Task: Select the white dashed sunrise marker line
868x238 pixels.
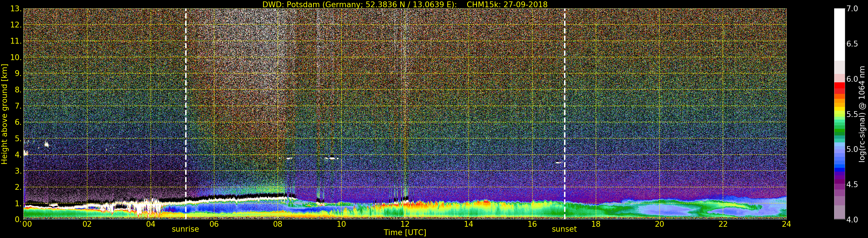Action: (186, 114)
